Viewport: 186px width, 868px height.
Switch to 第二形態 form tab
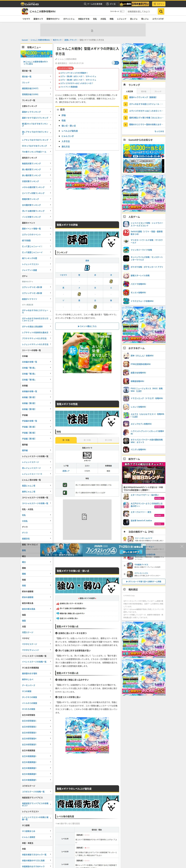[x=87, y=440]
